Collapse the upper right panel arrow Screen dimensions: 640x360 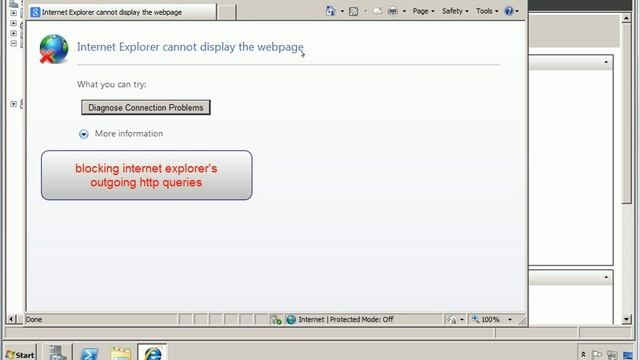coord(606,62)
